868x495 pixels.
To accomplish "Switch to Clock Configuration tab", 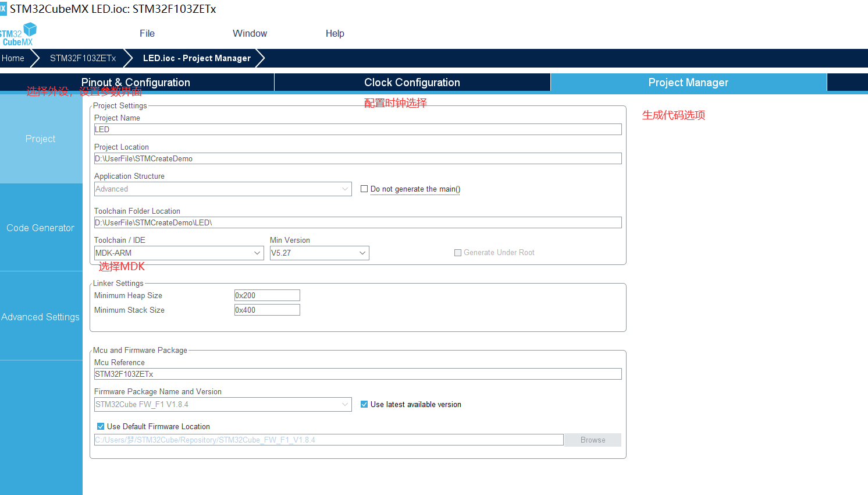I will 412,82.
